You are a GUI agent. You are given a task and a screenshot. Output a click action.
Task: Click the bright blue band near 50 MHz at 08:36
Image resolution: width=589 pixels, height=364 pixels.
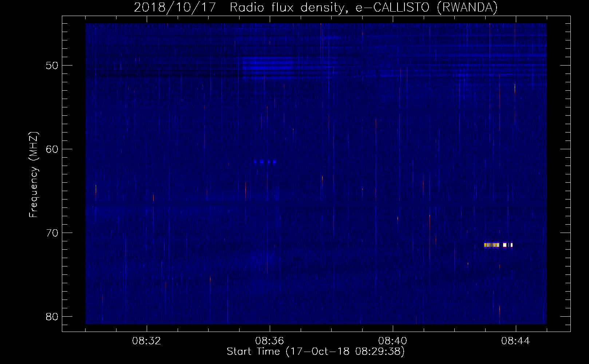[x=268, y=68]
